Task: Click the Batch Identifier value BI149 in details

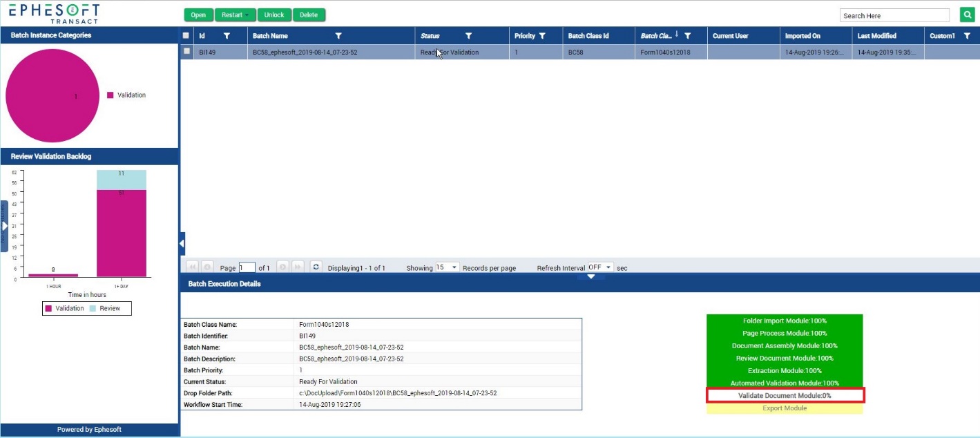Action: (x=307, y=336)
